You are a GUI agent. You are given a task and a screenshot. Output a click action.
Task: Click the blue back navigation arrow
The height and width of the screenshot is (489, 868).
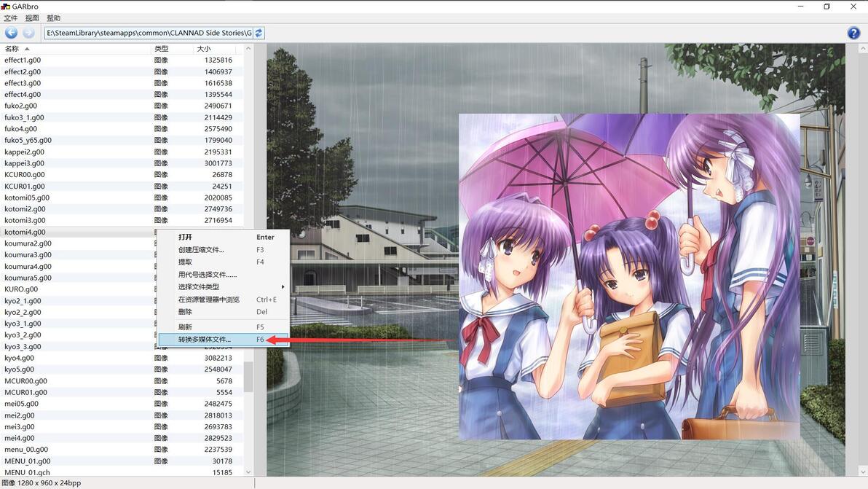pyautogui.click(x=11, y=33)
